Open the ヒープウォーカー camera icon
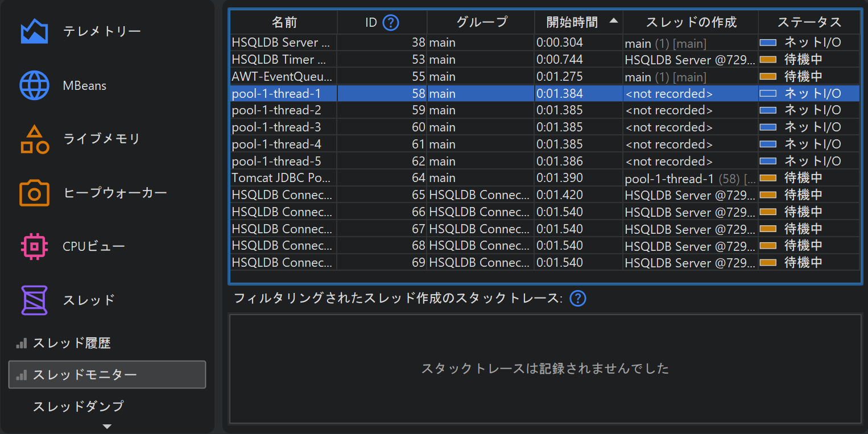 pos(34,193)
